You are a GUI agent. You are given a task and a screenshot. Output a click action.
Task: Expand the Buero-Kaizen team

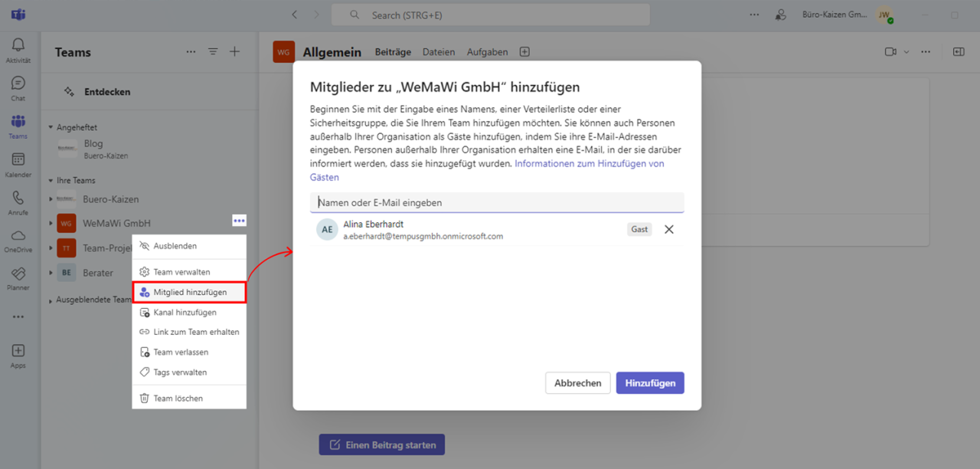click(x=51, y=199)
